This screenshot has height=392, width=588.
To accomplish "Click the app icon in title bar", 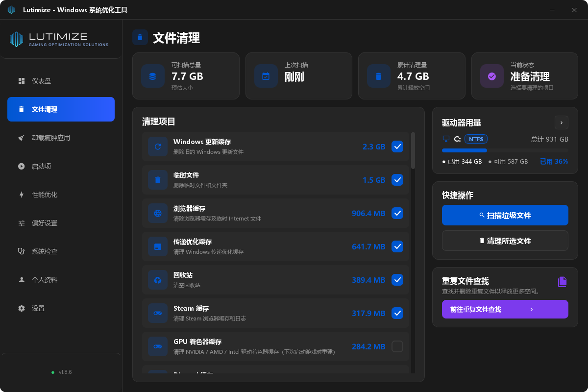I will point(11,10).
